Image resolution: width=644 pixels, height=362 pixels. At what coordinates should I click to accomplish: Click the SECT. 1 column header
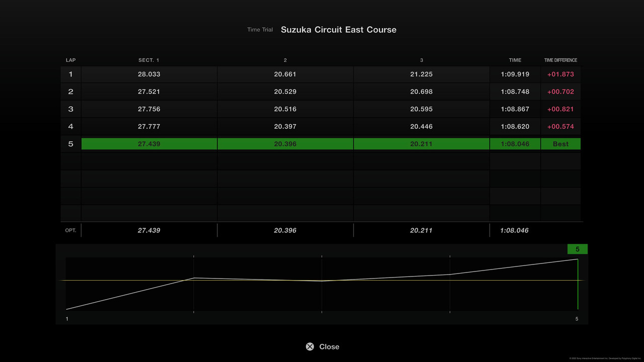click(149, 60)
